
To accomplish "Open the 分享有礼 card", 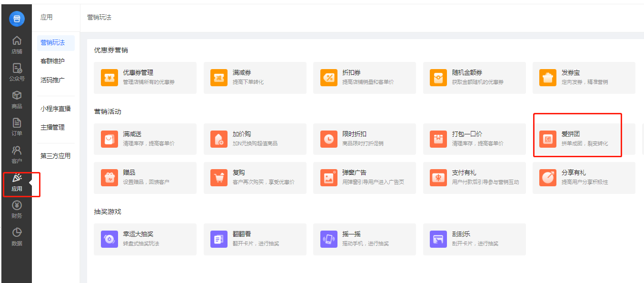I will pyautogui.click(x=584, y=178).
